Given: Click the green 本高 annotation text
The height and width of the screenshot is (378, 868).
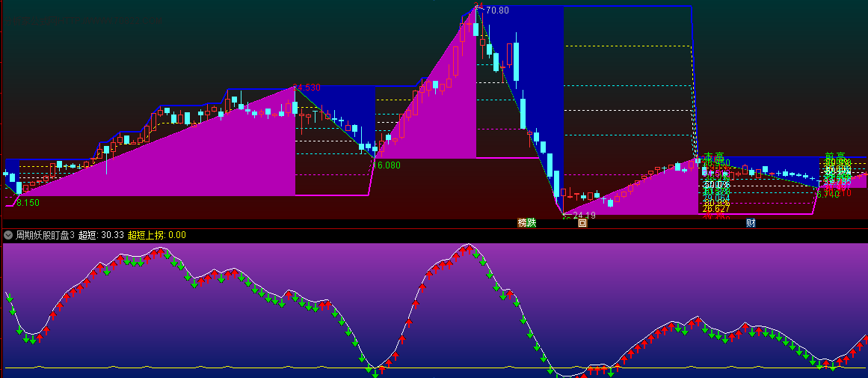Looking at the screenshot, I should (x=714, y=157).
